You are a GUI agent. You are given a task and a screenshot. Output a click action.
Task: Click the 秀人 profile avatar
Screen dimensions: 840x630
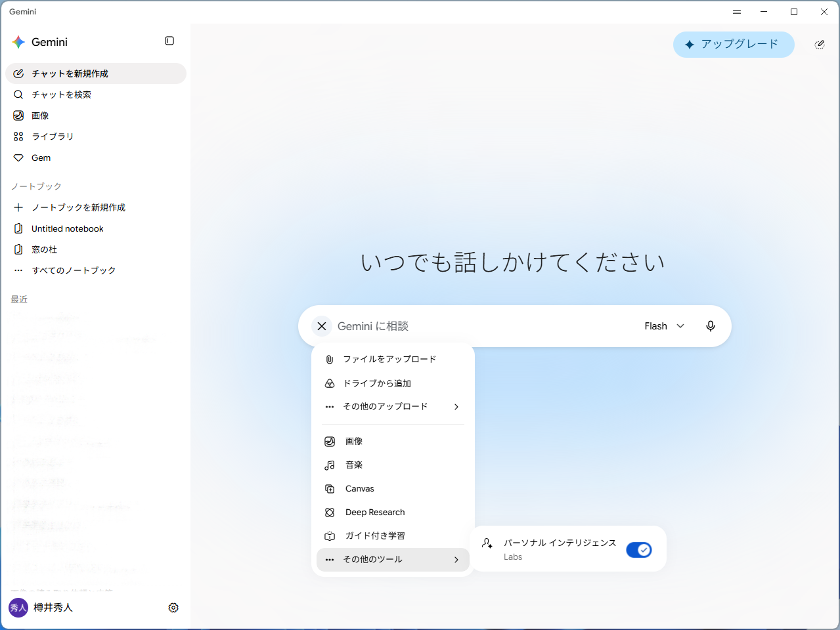point(18,608)
